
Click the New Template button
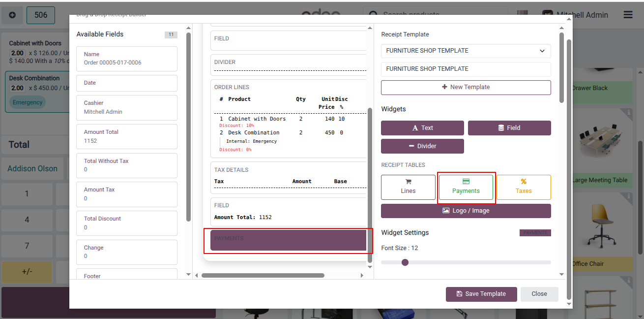point(466,87)
